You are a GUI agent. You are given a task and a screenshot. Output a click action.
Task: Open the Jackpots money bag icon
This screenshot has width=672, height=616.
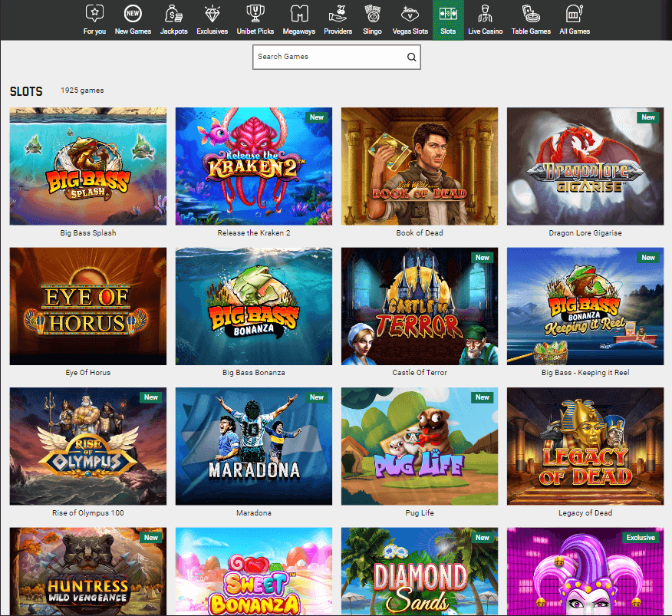[x=173, y=13]
